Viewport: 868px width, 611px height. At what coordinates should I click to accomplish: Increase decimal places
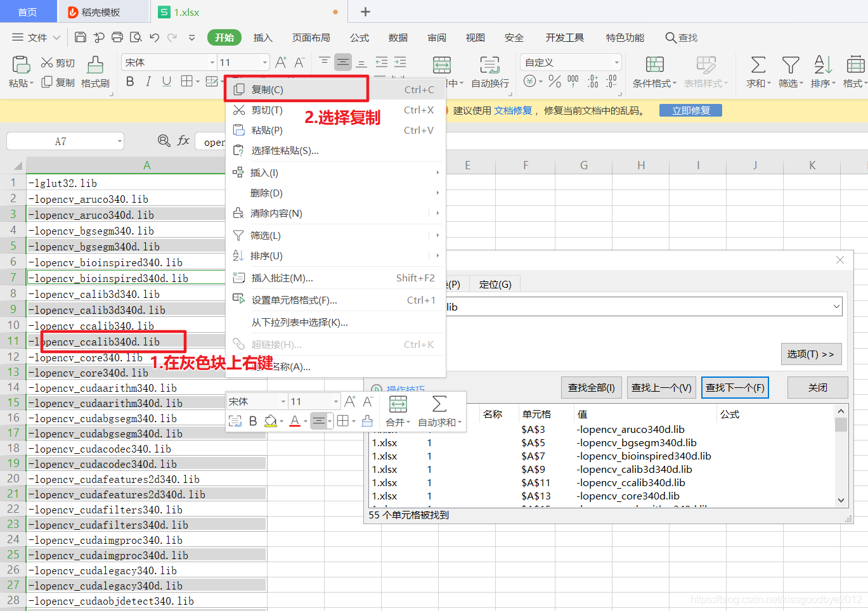[x=593, y=81]
